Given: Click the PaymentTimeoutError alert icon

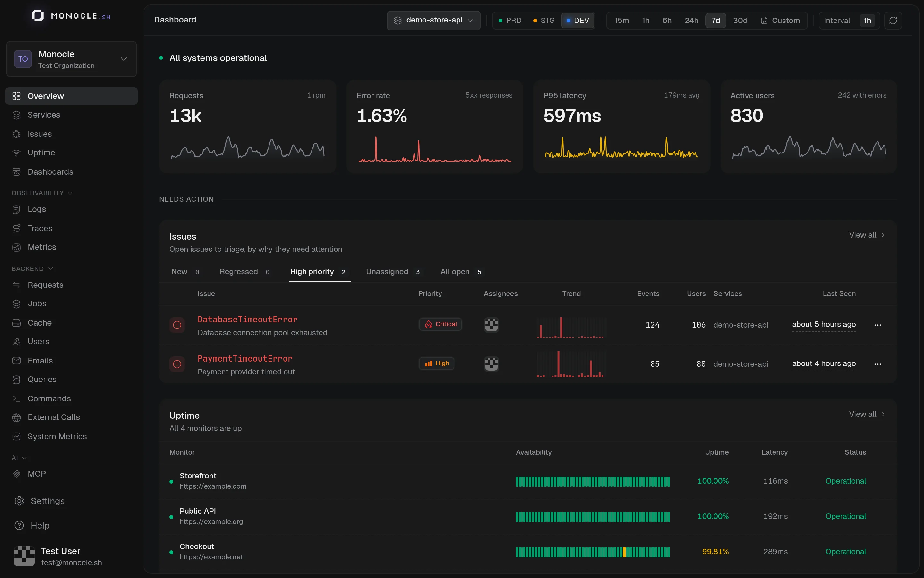Looking at the screenshot, I should (x=177, y=364).
